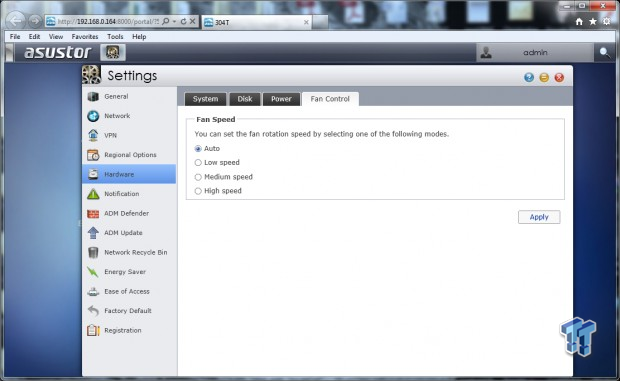The width and height of the screenshot is (620, 381).
Task: Open the admin user menu
Action: [535, 53]
